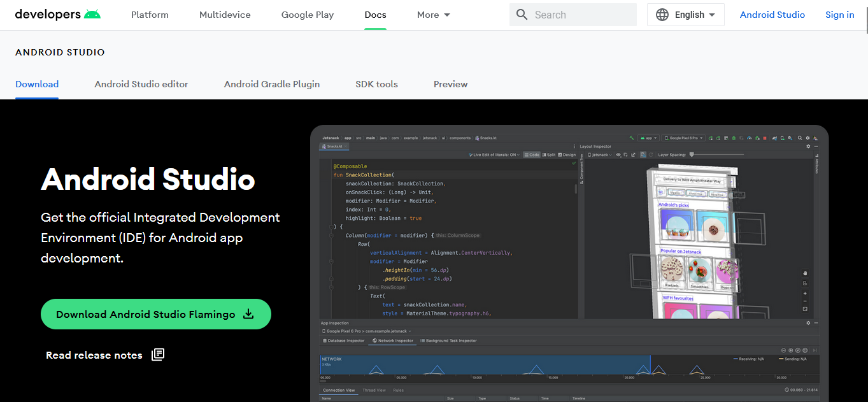Image resolution: width=868 pixels, height=402 pixels.
Task: Click Download Android Studio Flamingo button
Action: point(156,314)
